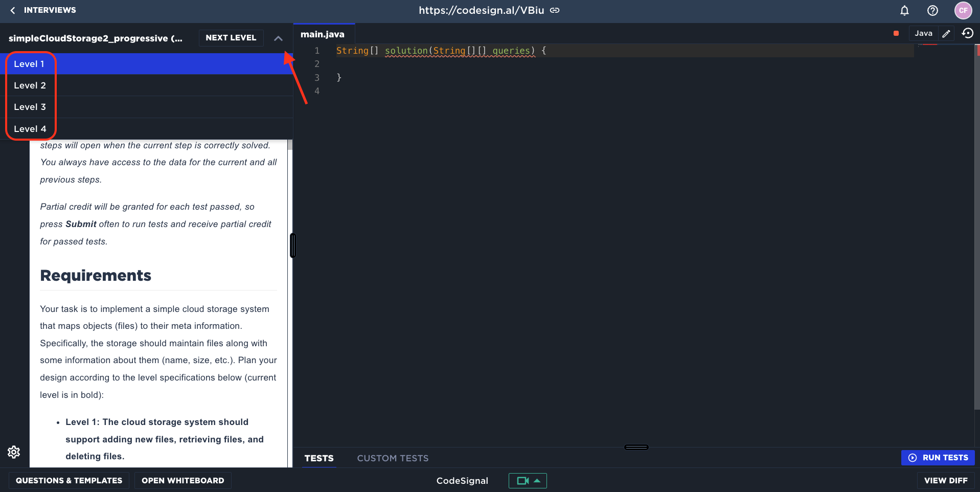Collapse the level list chevron
The height and width of the screenshot is (492, 980).
278,38
